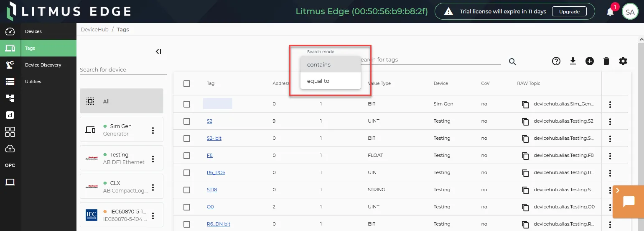The height and width of the screenshot is (231, 644).
Task: Click the Search for device field
Action: pos(123,69)
